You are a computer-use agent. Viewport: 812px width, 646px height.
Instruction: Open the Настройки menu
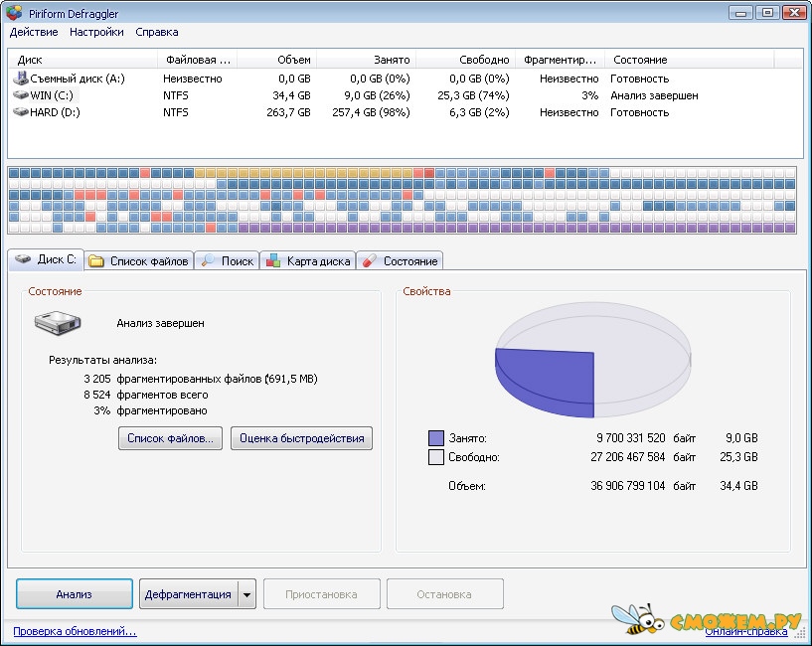click(x=96, y=32)
